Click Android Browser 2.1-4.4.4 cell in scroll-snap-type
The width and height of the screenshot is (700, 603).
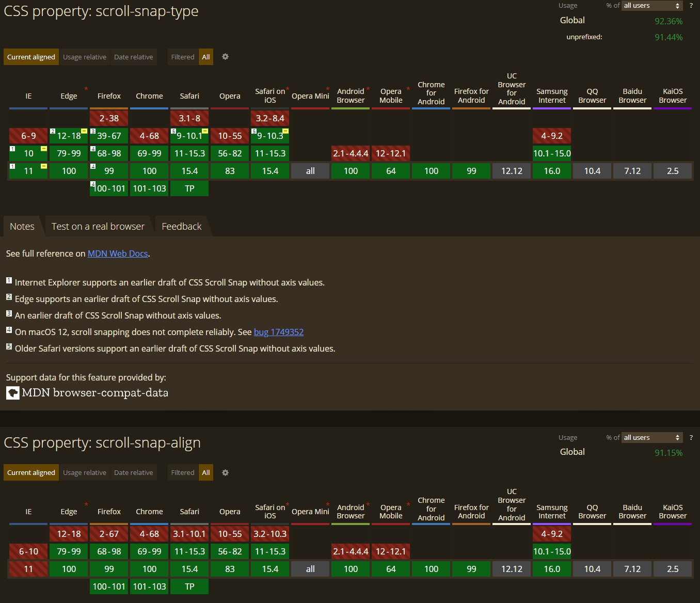(x=351, y=153)
